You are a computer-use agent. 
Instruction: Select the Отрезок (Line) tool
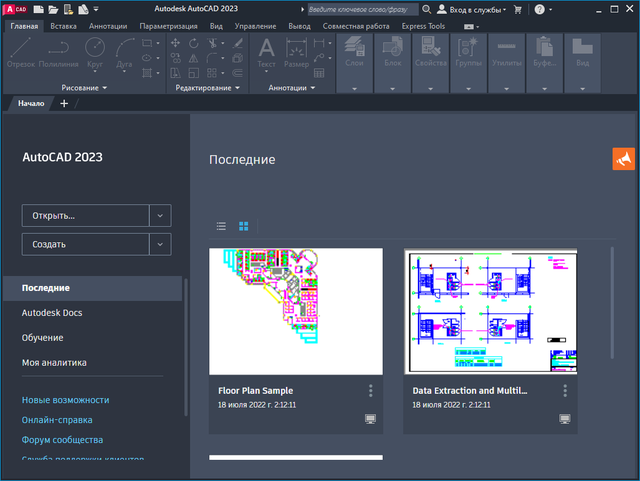[x=22, y=51]
